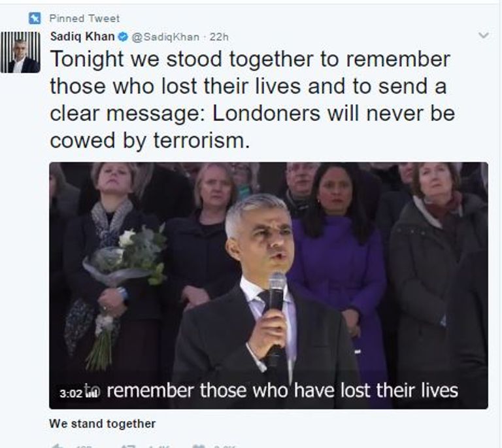Click the retweet icon below the tweet
502x448 pixels.
[x=128, y=446]
